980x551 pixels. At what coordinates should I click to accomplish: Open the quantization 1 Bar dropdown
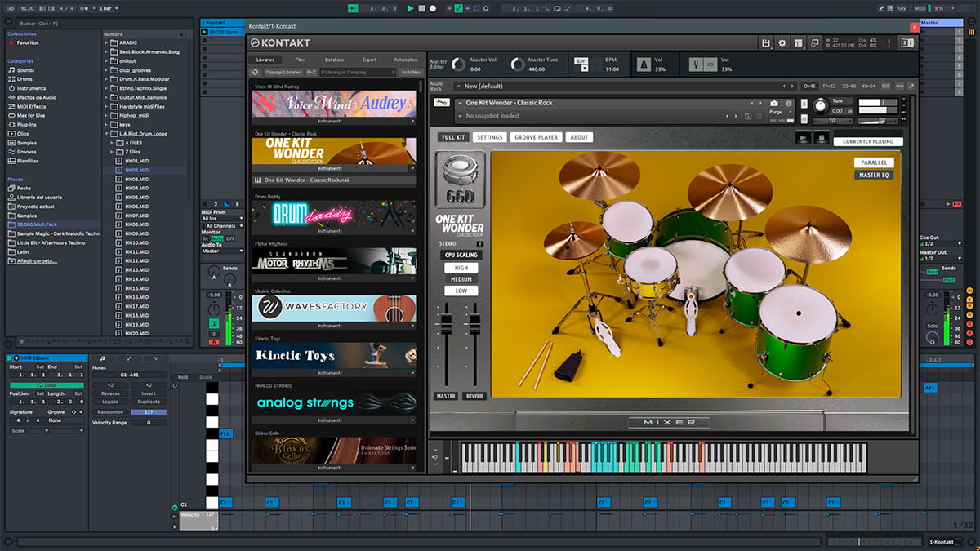coord(108,8)
